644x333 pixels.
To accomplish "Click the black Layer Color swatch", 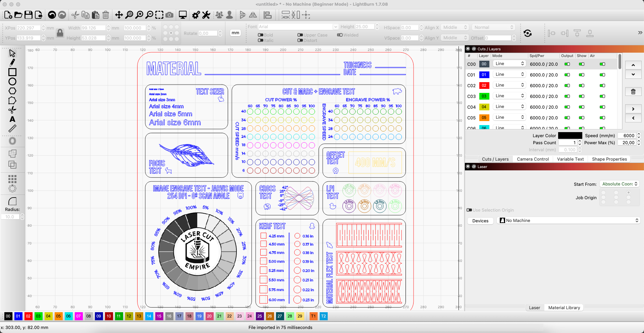I will [570, 135].
